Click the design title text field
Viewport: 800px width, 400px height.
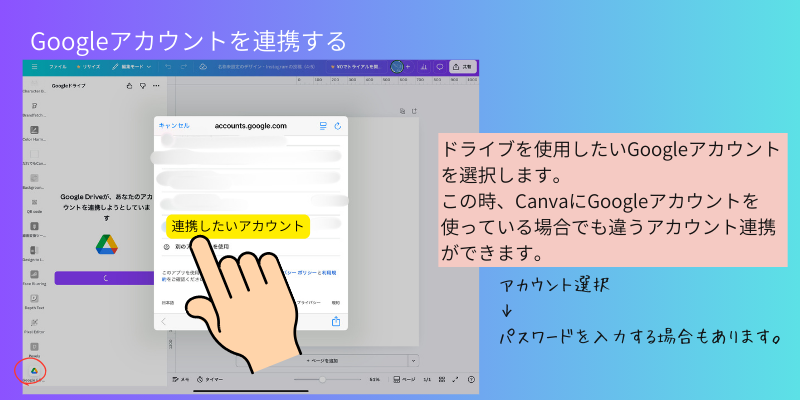(266, 67)
